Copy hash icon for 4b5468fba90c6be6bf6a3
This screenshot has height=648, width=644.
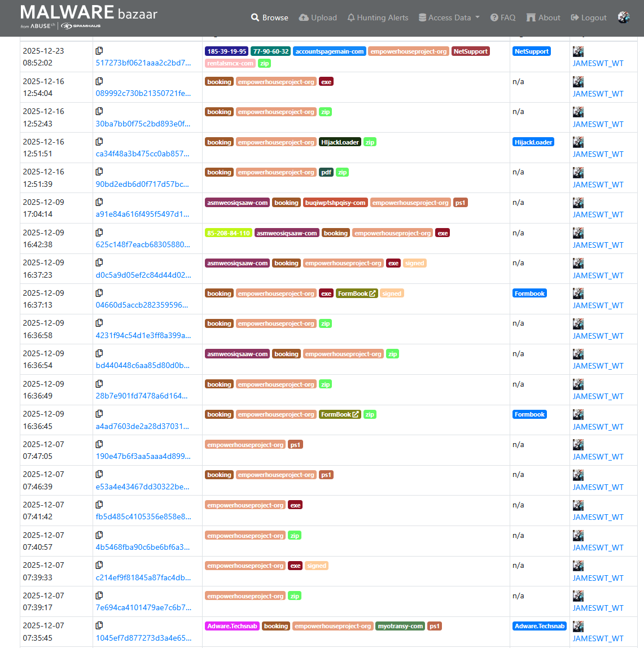99,535
